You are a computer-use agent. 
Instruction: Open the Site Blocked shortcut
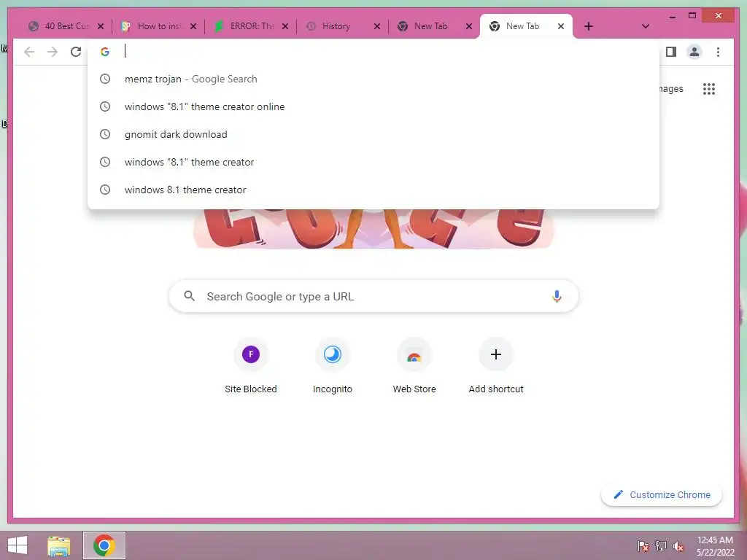251,366
